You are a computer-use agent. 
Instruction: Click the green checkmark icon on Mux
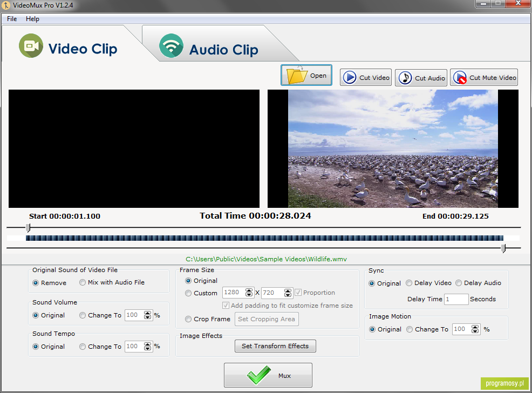click(x=259, y=375)
